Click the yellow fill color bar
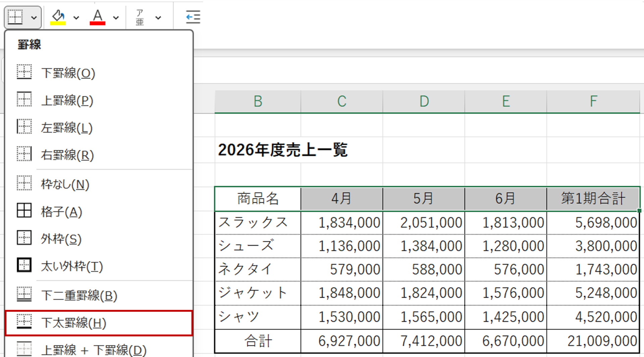Image resolution: width=644 pixels, height=357 pixels. click(x=58, y=23)
